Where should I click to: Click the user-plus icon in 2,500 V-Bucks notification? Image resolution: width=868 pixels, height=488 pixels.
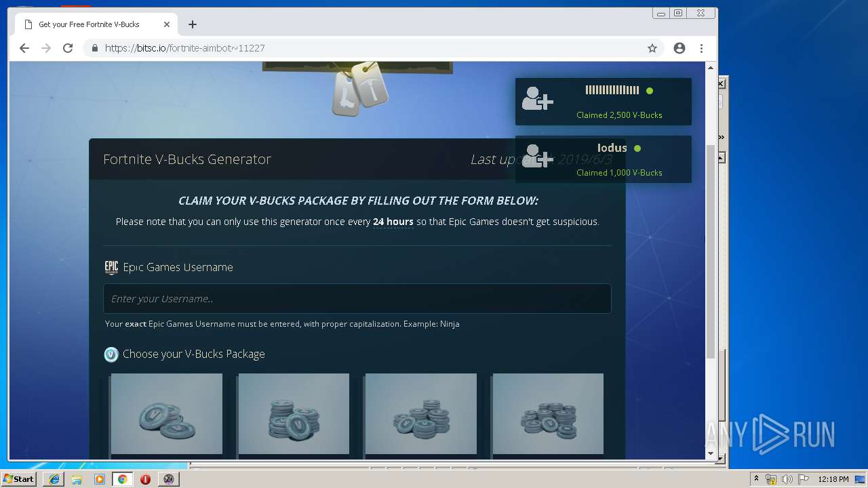(537, 99)
